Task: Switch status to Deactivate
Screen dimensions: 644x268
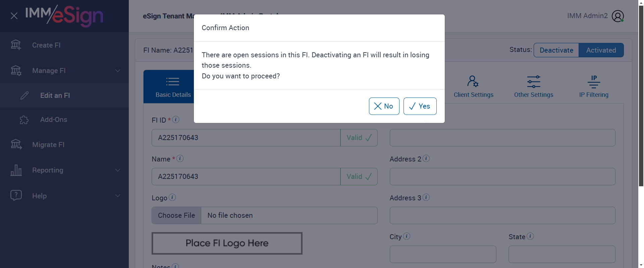Action: click(x=556, y=50)
